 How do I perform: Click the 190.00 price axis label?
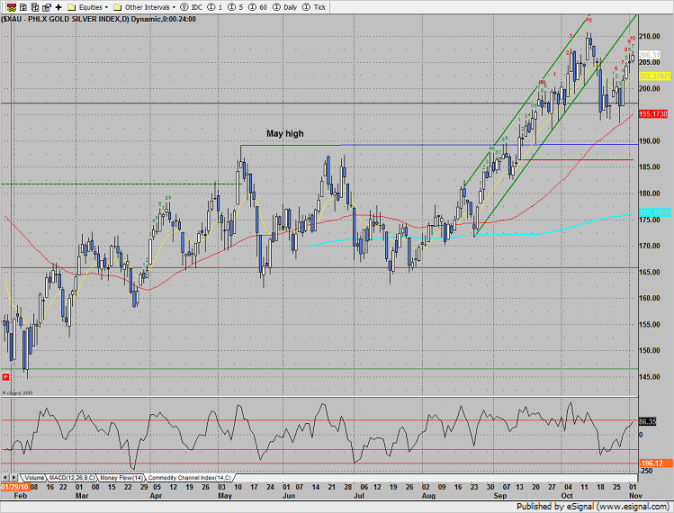pyautogui.click(x=649, y=141)
